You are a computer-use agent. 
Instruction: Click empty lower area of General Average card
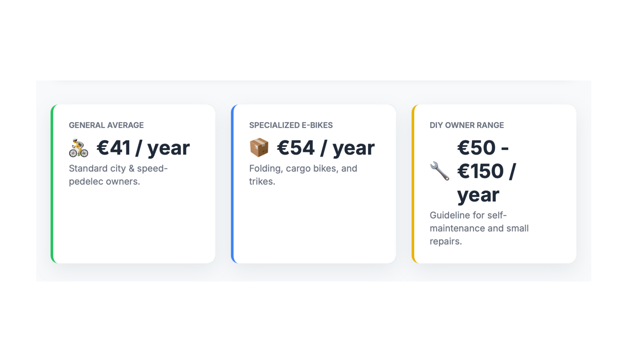pyautogui.click(x=134, y=228)
